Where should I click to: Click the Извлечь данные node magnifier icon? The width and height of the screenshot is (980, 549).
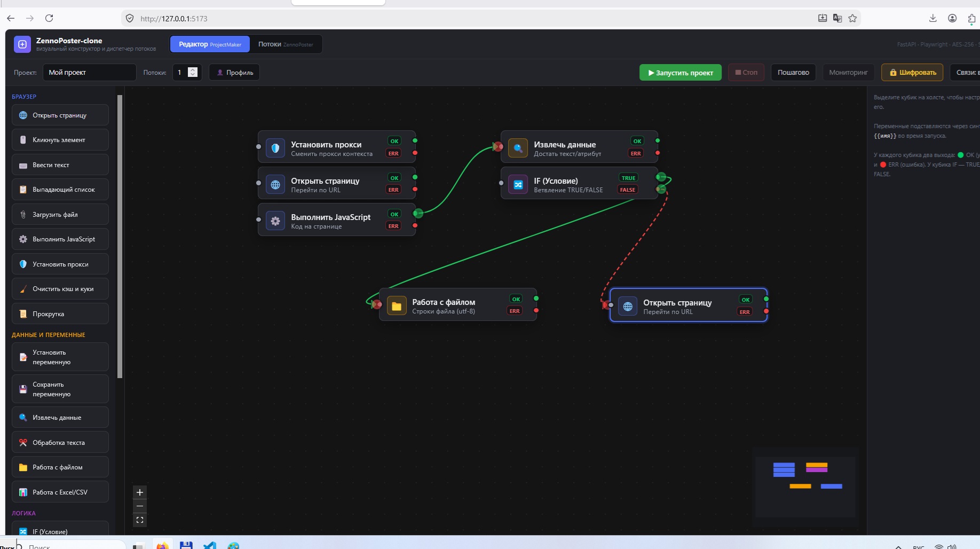[518, 148]
